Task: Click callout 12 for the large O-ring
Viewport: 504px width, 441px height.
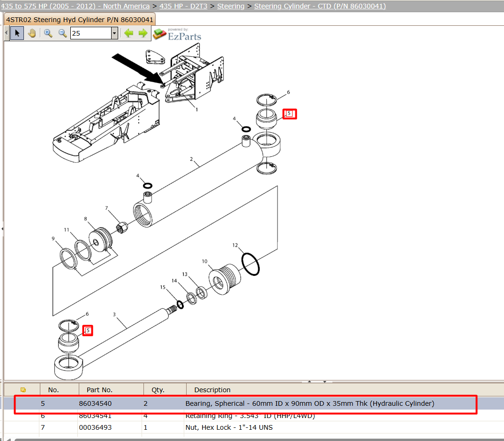Action: point(235,245)
